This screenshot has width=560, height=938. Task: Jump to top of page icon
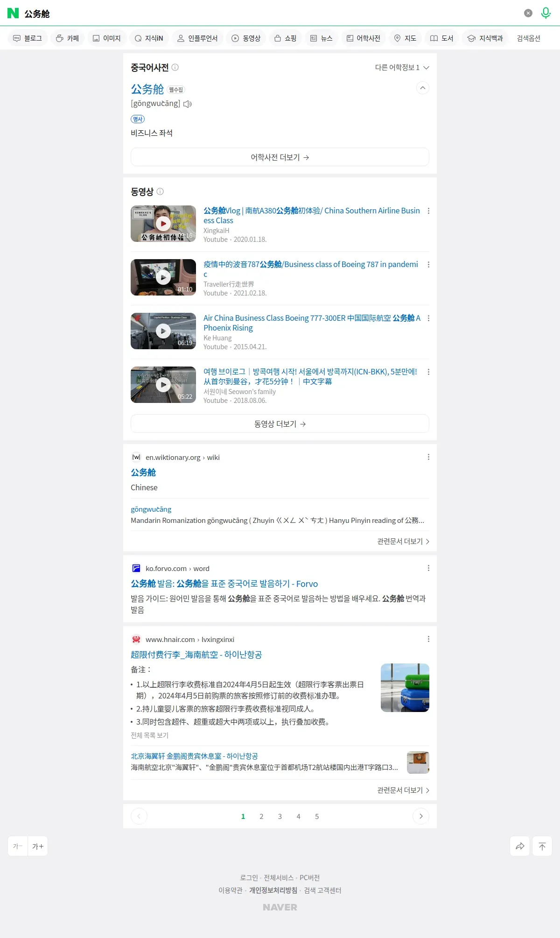[542, 846]
